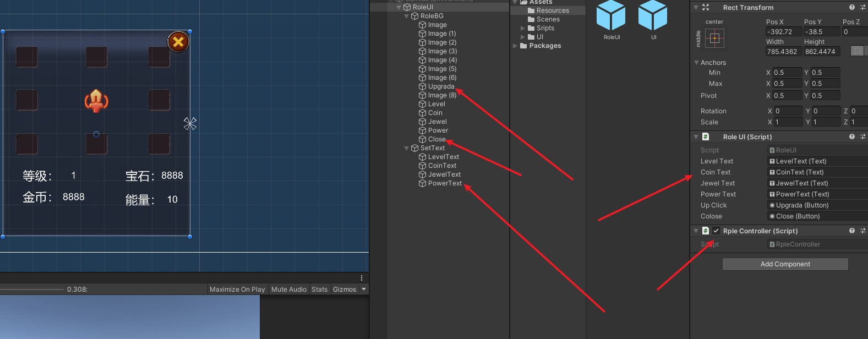868x339 pixels.
Task: Collapse the Role UI (Script) component foldout
Action: coord(696,136)
